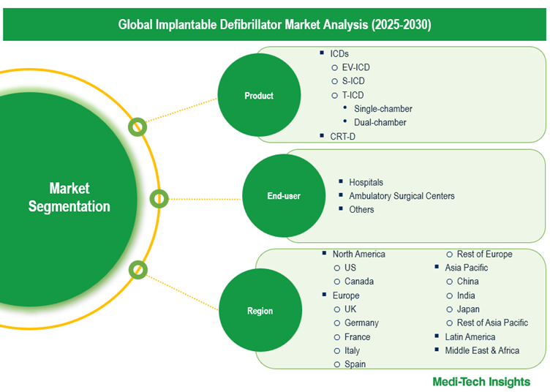The width and height of the screenshot is (550, 392).
Task: Click the Medi-Tech Insights logo text
Action: pyautogui.click(x=481, y=382)
